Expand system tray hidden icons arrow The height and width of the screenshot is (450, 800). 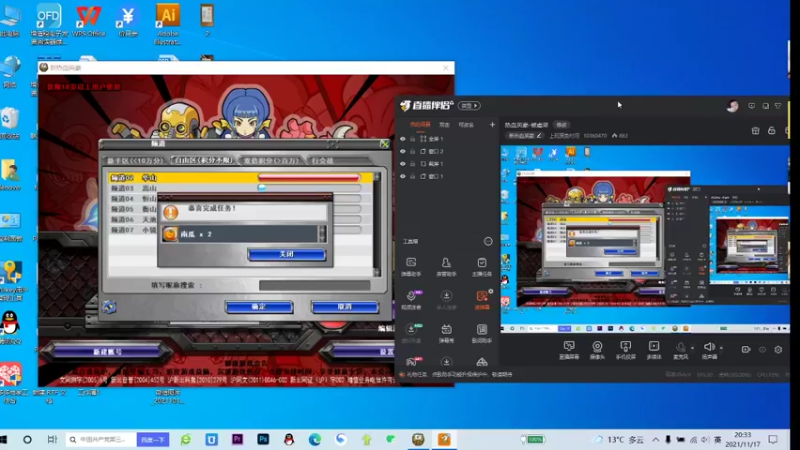click(656, 439)
